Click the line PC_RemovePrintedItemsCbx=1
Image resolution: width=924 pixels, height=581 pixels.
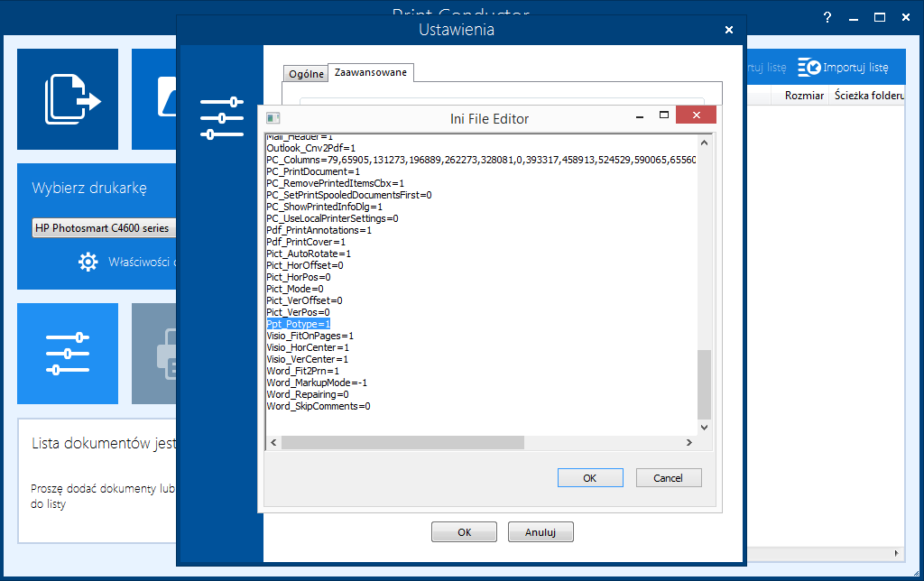[336, 183]
